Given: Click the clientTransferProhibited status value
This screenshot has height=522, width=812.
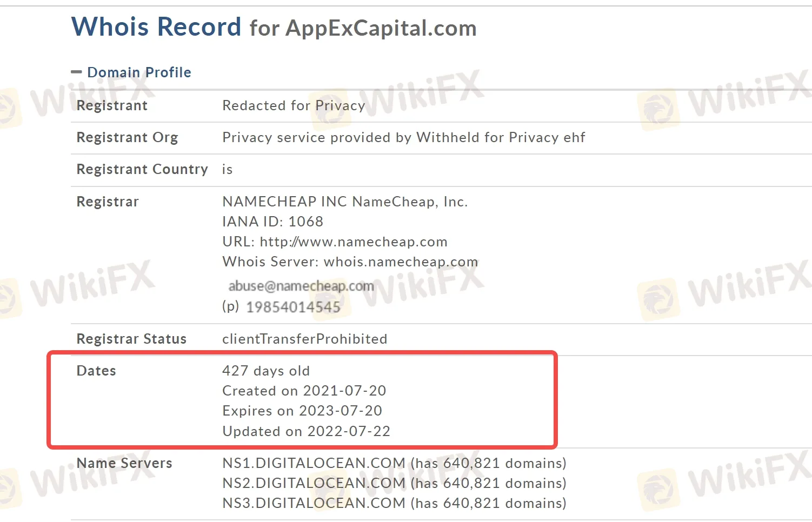Looking at the screenshot, I should pos(304,339).
